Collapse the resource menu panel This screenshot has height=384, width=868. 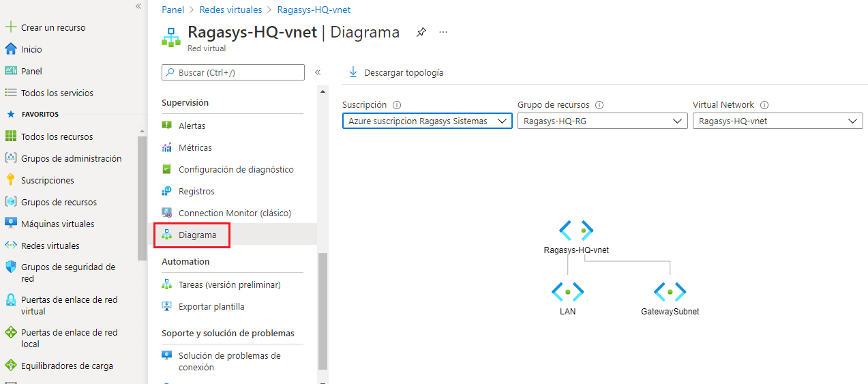[318, 72]
